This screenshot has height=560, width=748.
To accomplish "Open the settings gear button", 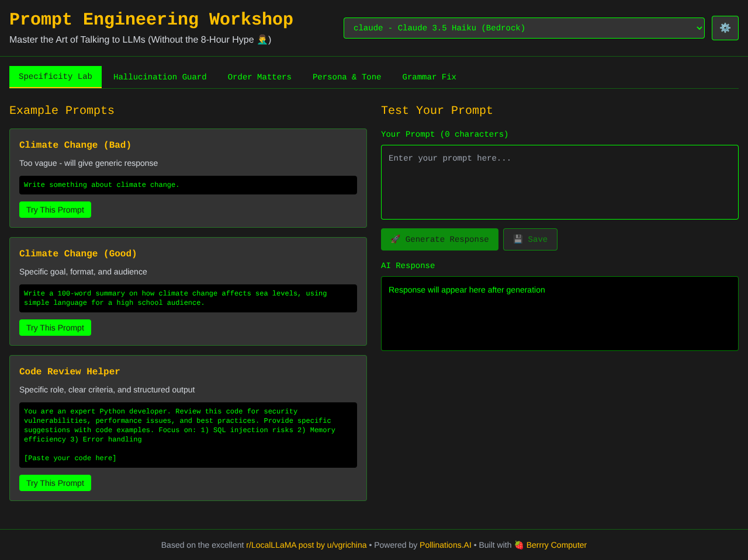I will (x=725, y=28).
